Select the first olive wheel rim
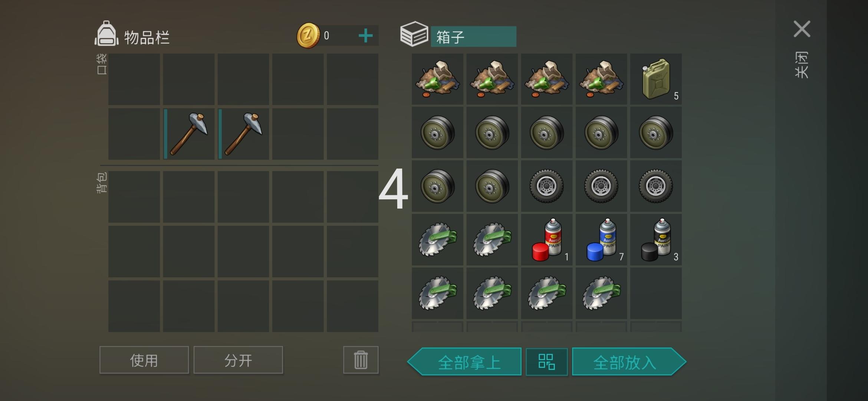The image size is (868, 401). tap(438, 133)
